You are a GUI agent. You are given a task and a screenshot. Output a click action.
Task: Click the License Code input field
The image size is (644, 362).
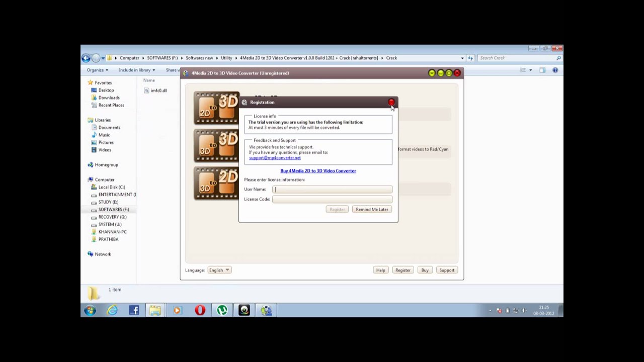click(x=332, y=199)
